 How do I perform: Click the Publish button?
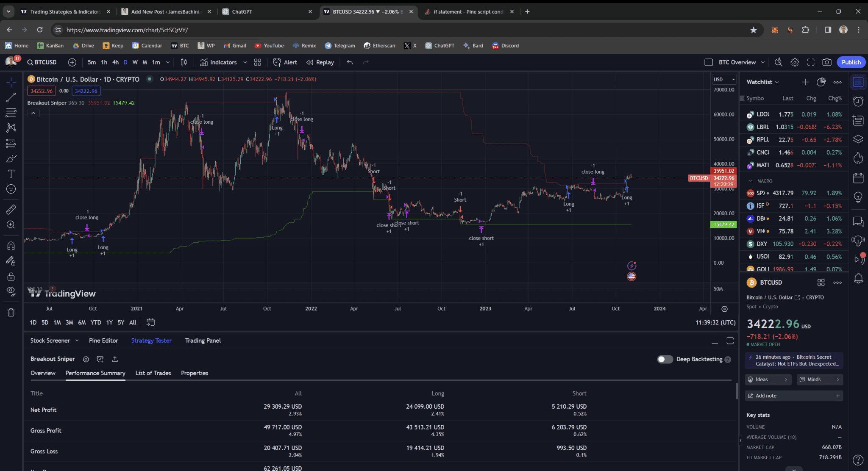851,62
